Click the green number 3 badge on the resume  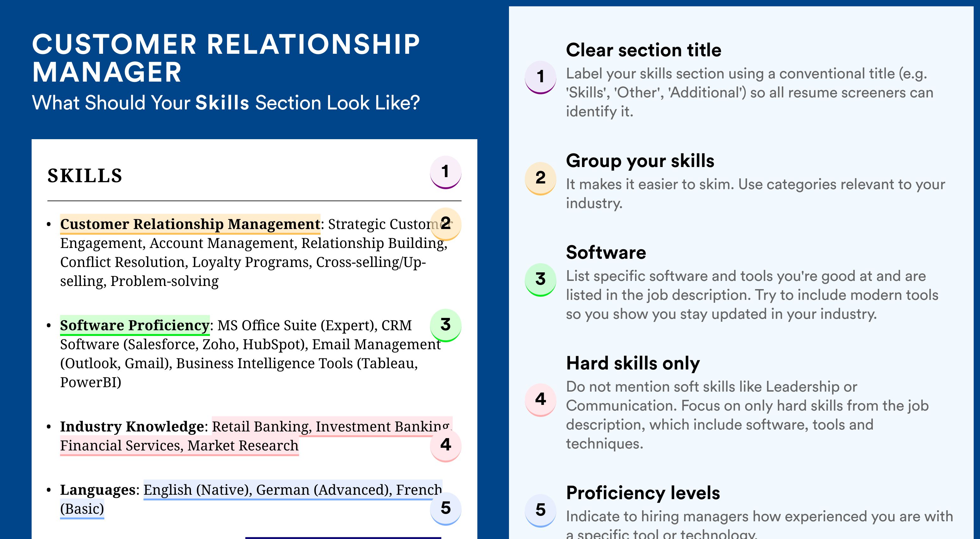[445, 325]
